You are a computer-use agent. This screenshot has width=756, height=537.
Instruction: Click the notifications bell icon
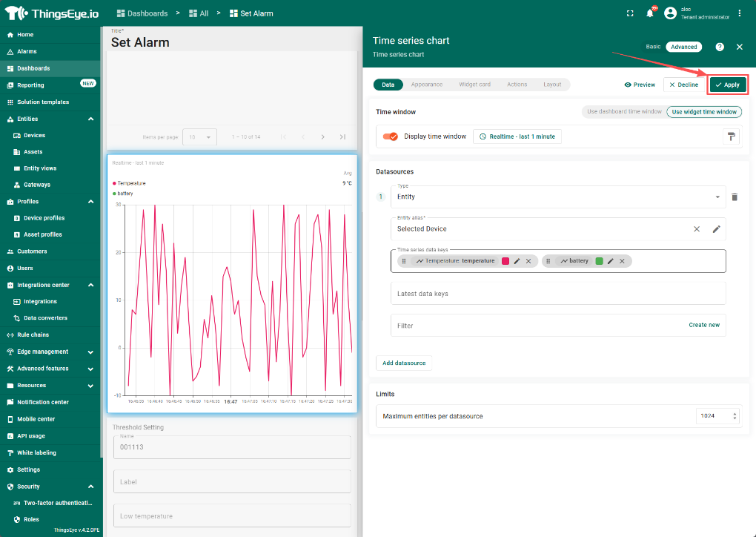pyautogui.click(x=650, y=13)
